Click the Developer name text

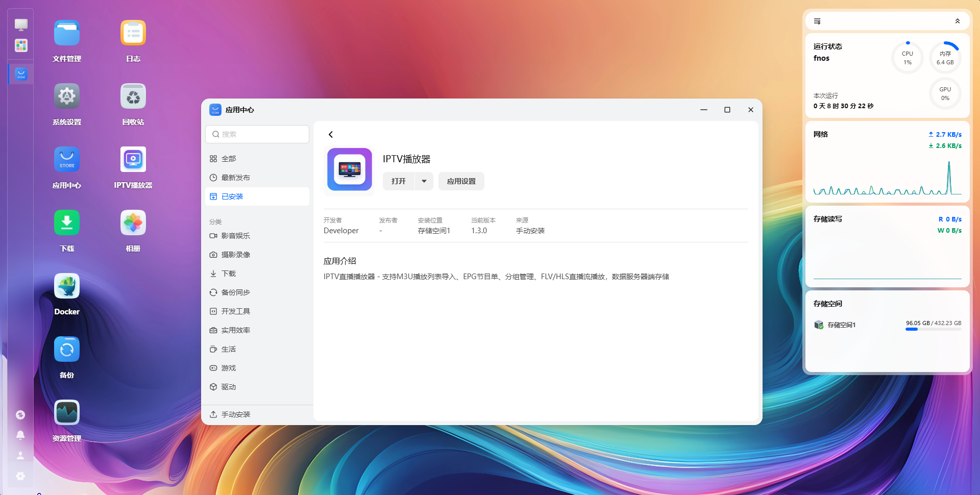pyautogui.click(x=341, y=231)
